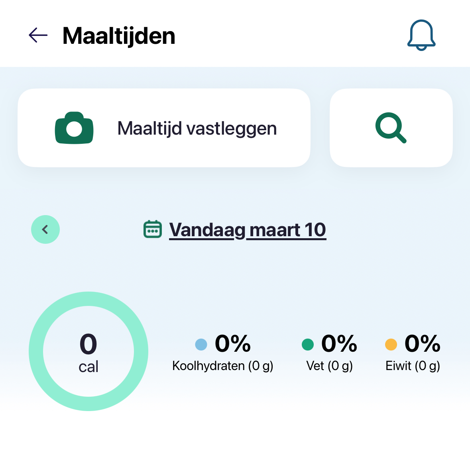Open meal search with the magnifier icon
Screen dimensions: 470x476
tap(391, 128)
